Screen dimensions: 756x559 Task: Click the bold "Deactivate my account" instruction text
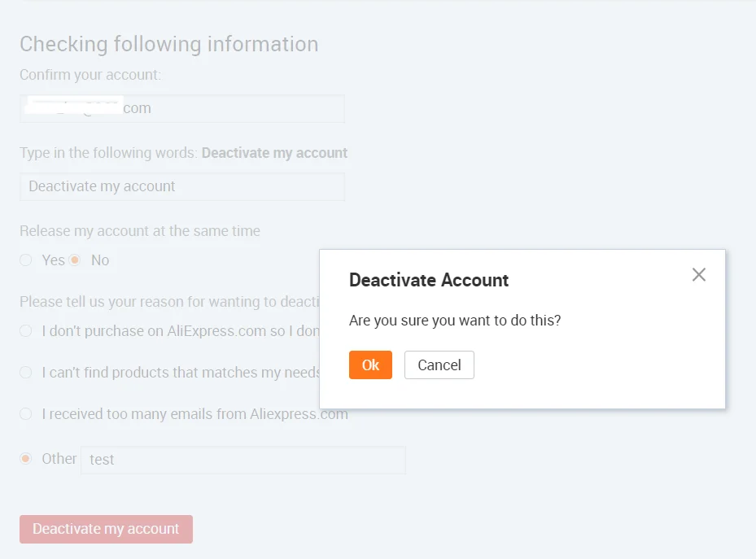coord(274,153)
